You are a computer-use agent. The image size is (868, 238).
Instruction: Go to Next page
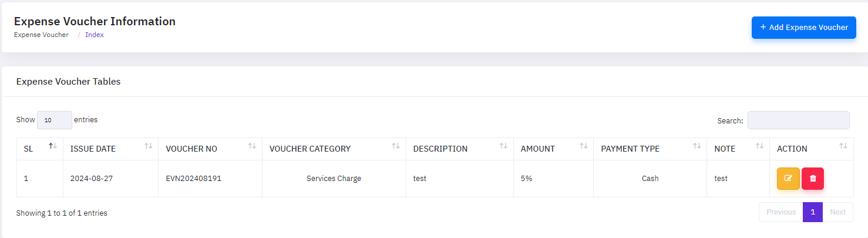click(x=837, y=212)
